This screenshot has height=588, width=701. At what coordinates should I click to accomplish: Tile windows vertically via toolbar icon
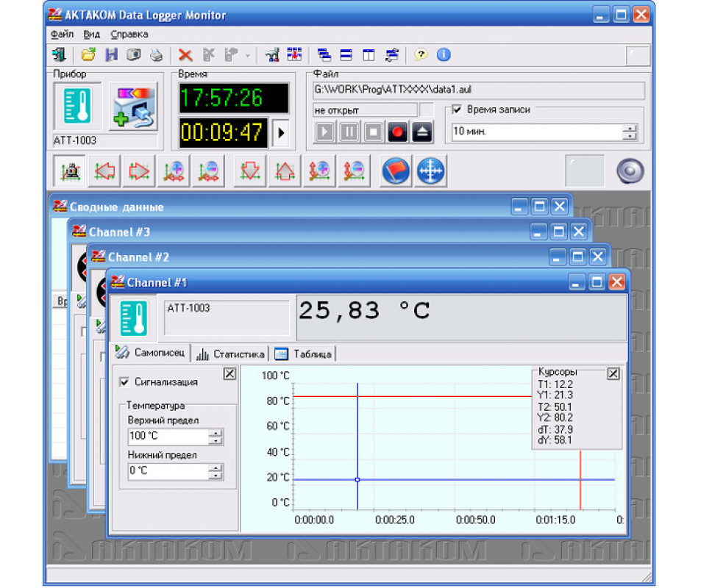click(369, 55)
